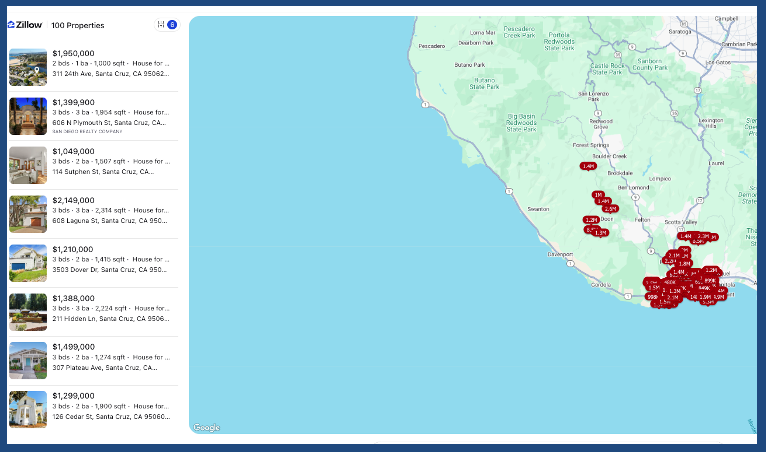Click the Ben Lomond map label
The width and height of the screenshot is (766, 452).
click(x=634, y=187)
